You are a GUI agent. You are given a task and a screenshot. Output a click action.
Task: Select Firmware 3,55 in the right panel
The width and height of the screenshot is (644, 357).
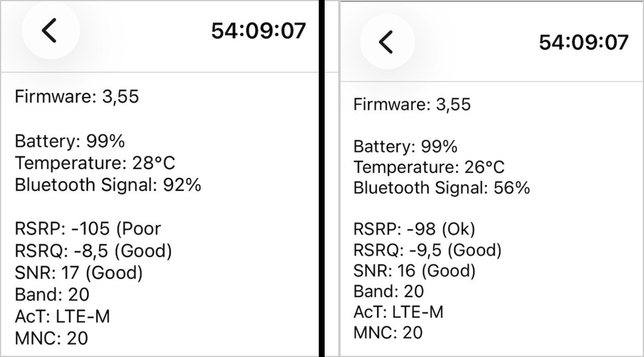pos(412,105)
